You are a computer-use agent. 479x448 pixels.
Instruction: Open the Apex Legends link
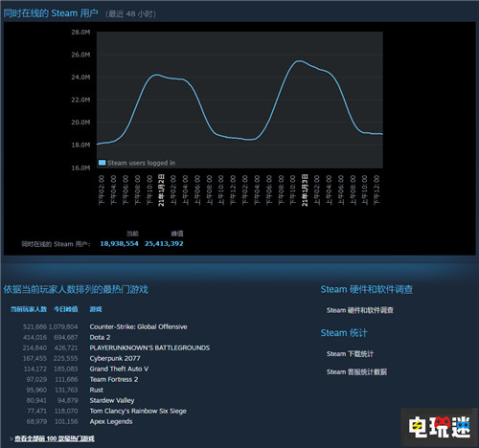111,421
